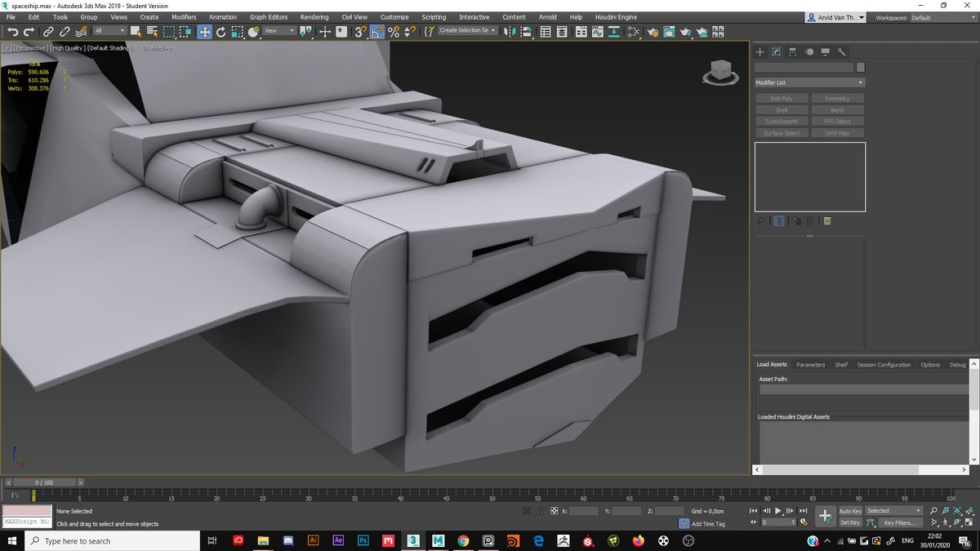The image size is (980, 551).
Task: Open the Hierarchy command panel tab
Action: click(x=793, y=51)
